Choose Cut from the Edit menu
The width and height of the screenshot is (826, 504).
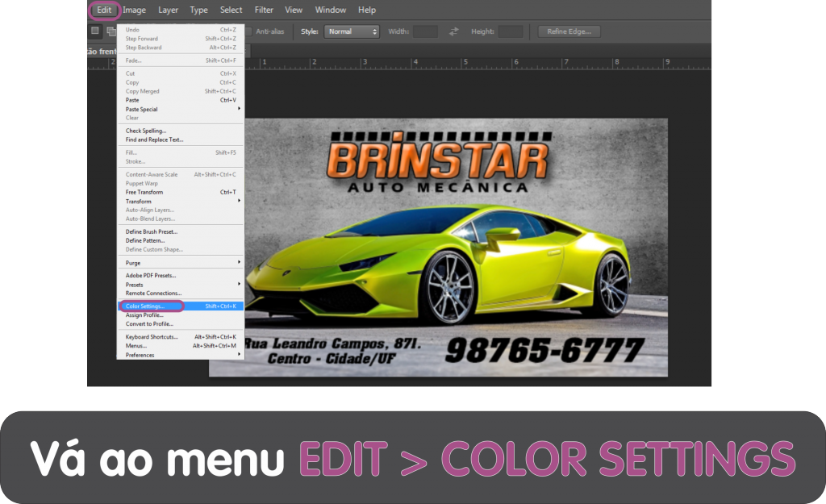[x=180, y=73]
